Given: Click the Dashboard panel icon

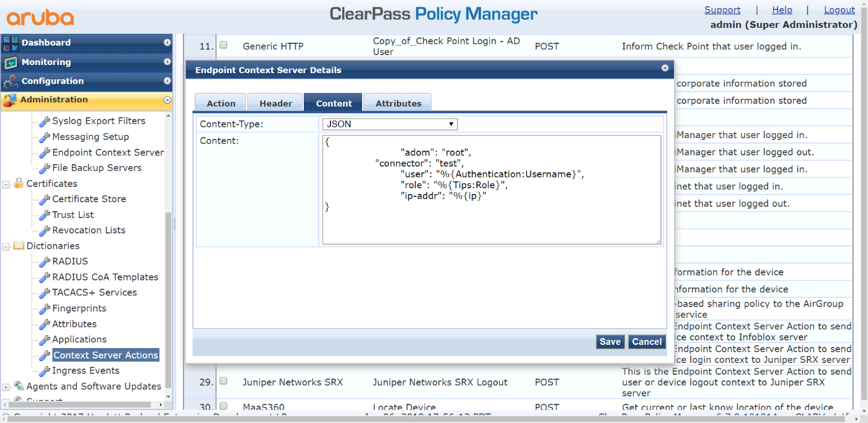Looking at the screenshot, I should click(11, 43).
